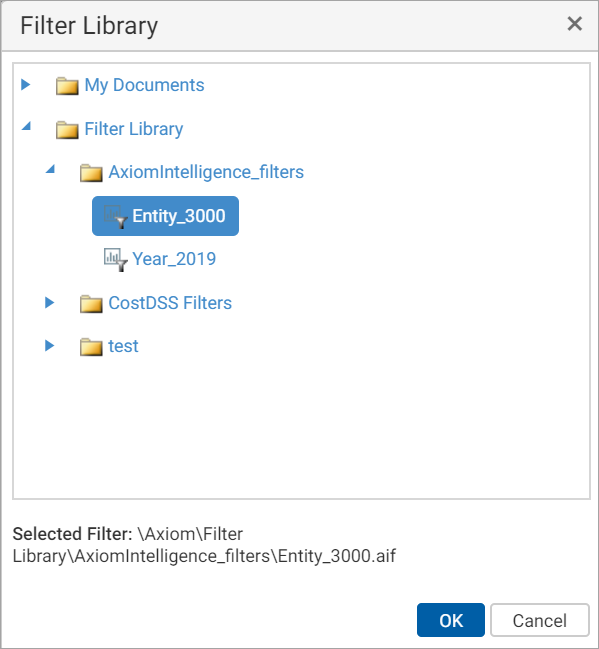Select the Year_2019 filter
The height and width of the screenshot is (649, 599).
click(174, 259)
